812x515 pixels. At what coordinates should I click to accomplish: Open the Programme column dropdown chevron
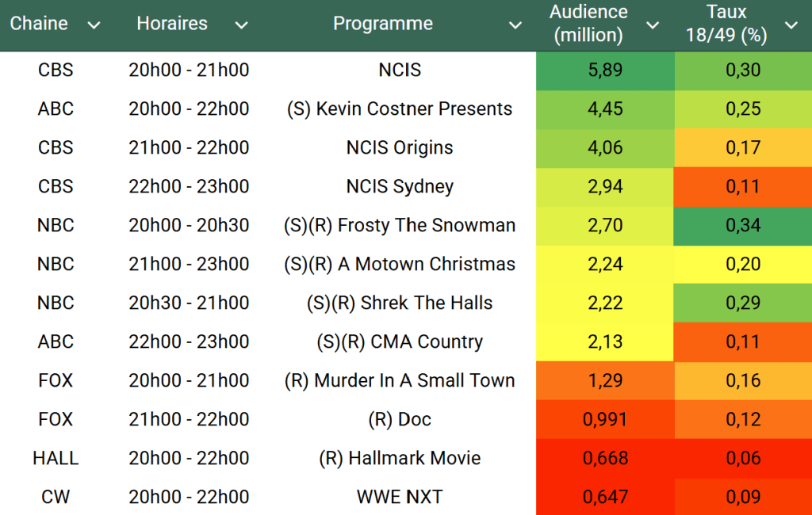tap(515, 25)
